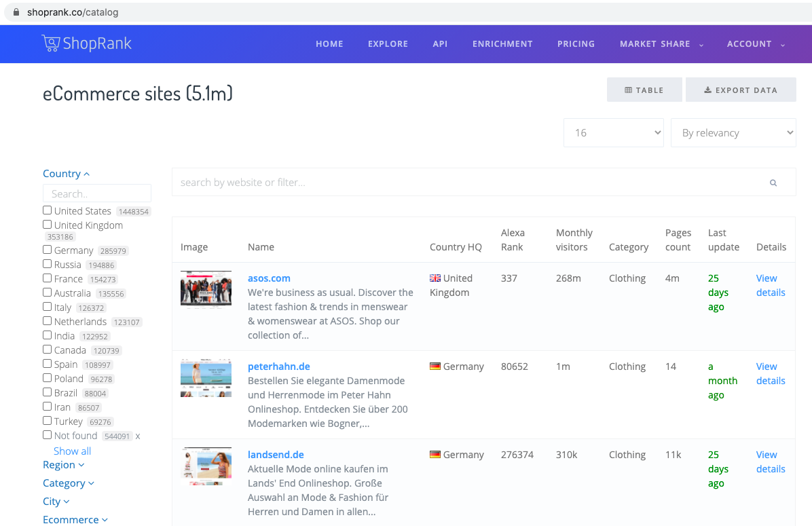This screenshot has width=812, height=526.
Task: Expand the Ecommerce filter section
Action: [x=75, y=519]
